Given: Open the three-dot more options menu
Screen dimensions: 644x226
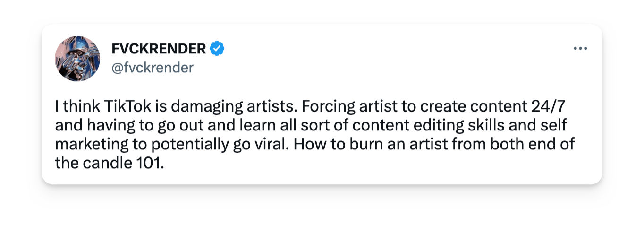Looking at the screenshot, I should (580, 49).
